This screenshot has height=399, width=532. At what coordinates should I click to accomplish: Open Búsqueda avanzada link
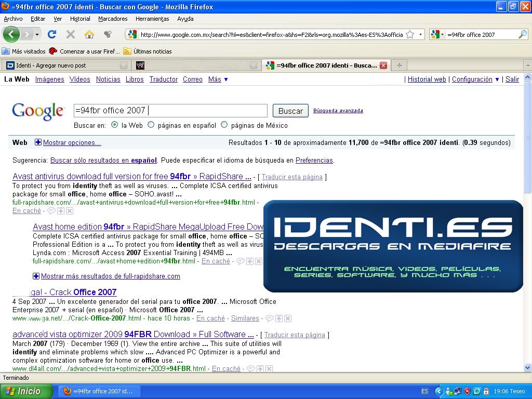pyautogui.click(x=338, y=111)
